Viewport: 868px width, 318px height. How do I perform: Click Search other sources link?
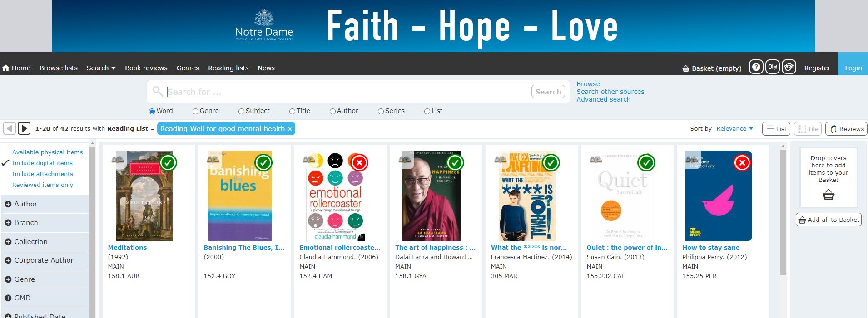610,92
